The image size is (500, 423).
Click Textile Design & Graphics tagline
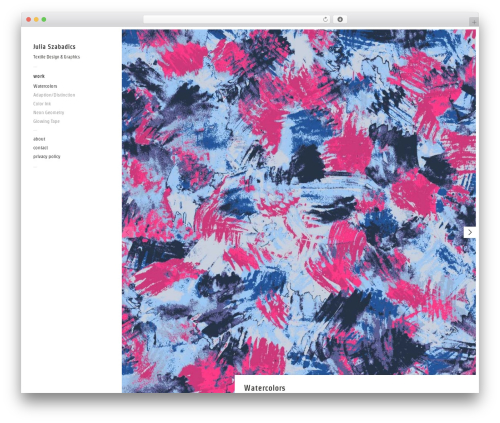click(56, 57)
